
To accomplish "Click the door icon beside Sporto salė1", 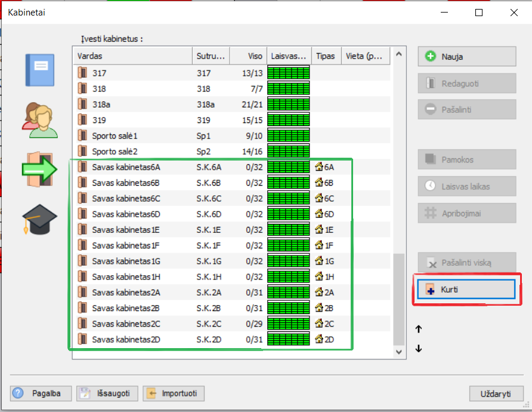I will [x=82, y=136].
